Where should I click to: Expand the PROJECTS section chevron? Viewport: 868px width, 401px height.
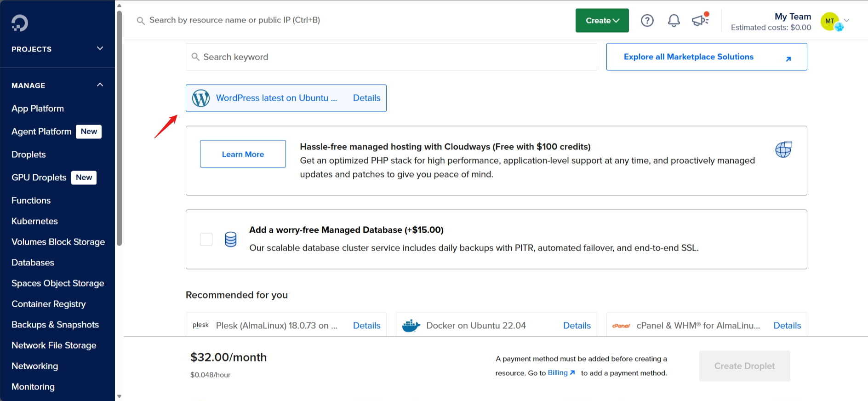(x=100, y=48)
